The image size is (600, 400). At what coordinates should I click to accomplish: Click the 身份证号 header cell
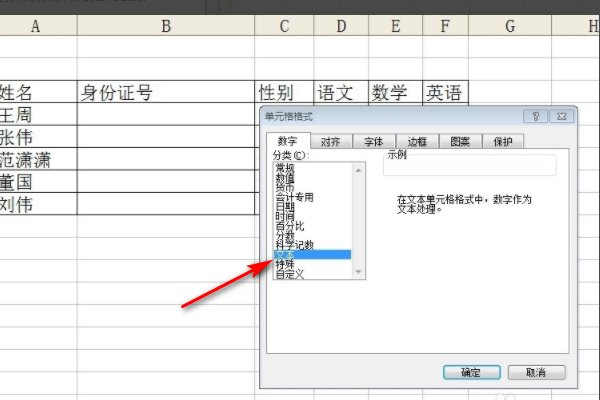point(166,92)
